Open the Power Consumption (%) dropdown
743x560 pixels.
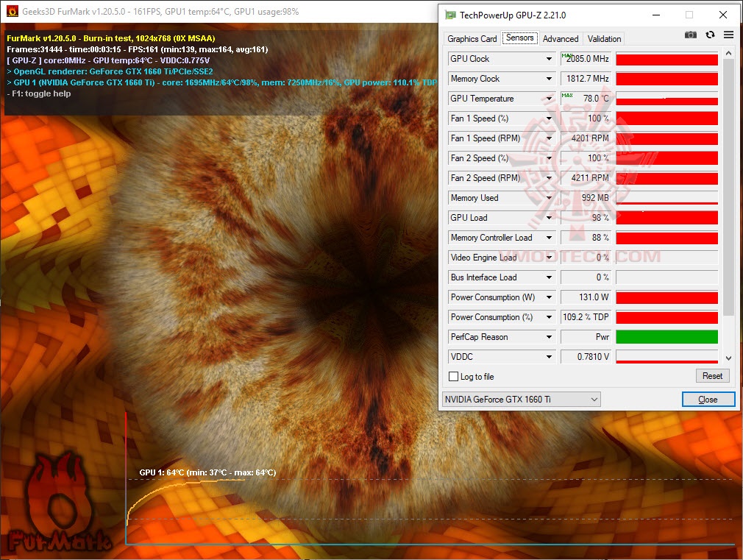(x=549, y=317)
